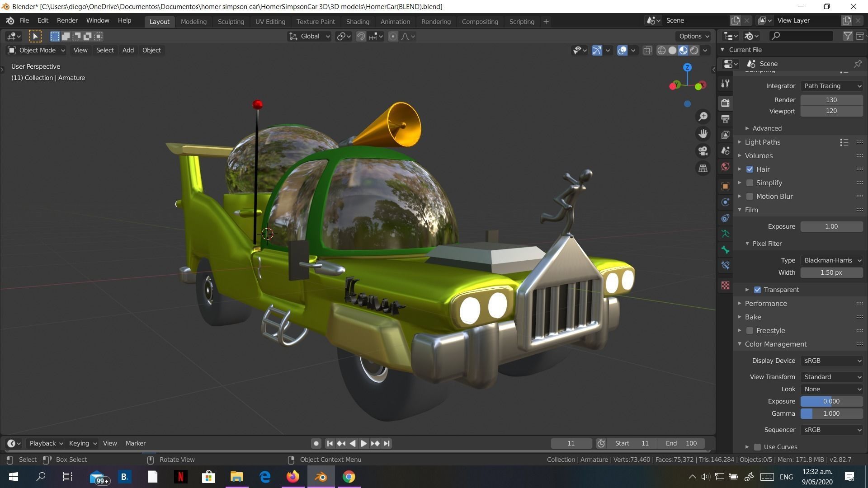Open the Look None dropdown
Viewport: 868px width, 488px height.
coord(831,389)
